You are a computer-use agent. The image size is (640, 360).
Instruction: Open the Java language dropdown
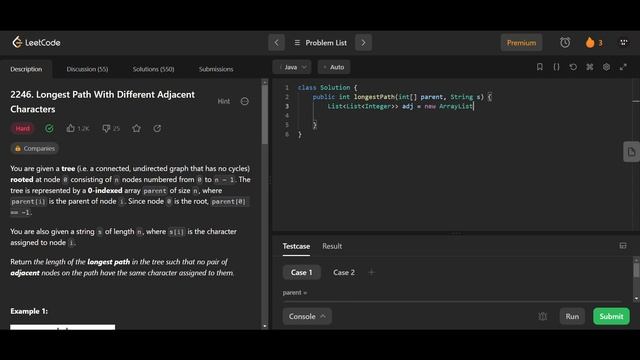(292, 67)
